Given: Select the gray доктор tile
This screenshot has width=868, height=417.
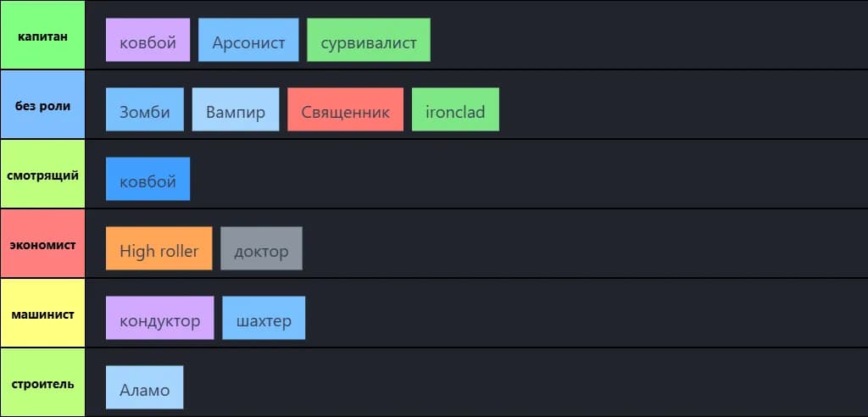Looking at the screenshot, I should 261,248.
